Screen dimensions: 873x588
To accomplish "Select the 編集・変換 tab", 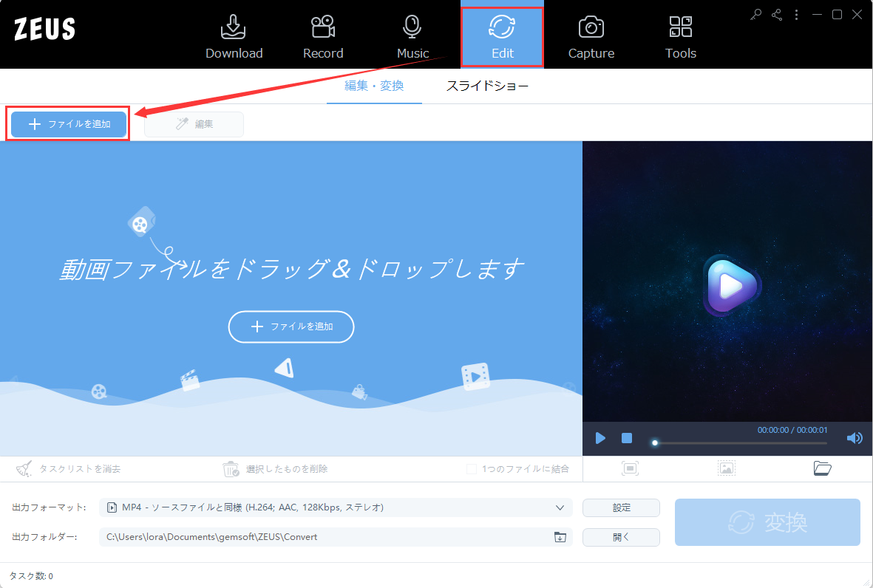I will pyautogui.click(x=374, y=86).
